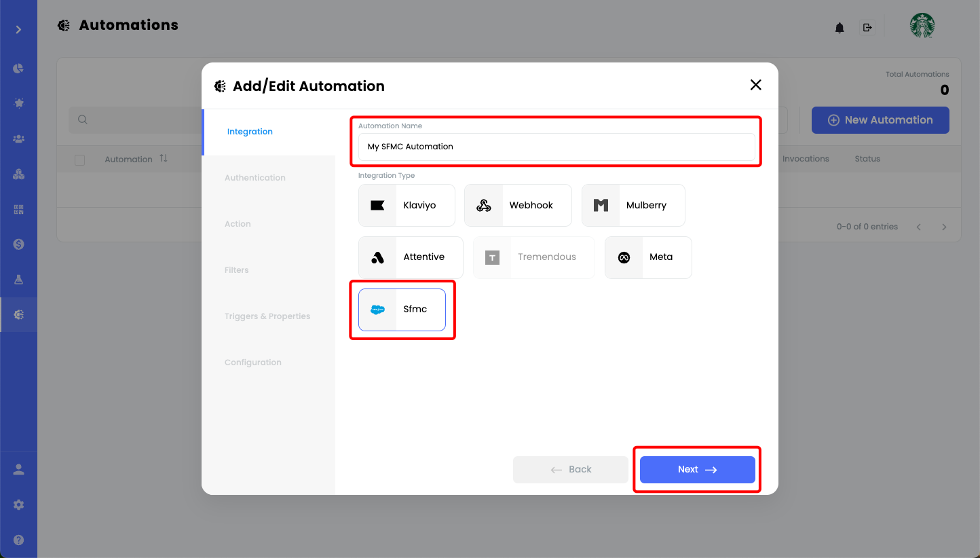This screenshot has height=558, width=980.
Task: Open the starburst badge sidebar icon
Action: pyautogui.click(x=18, y=103)
